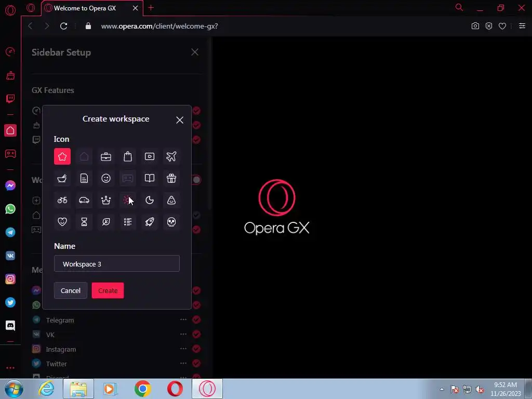Select the open book workspace icon

coord(150,178)
